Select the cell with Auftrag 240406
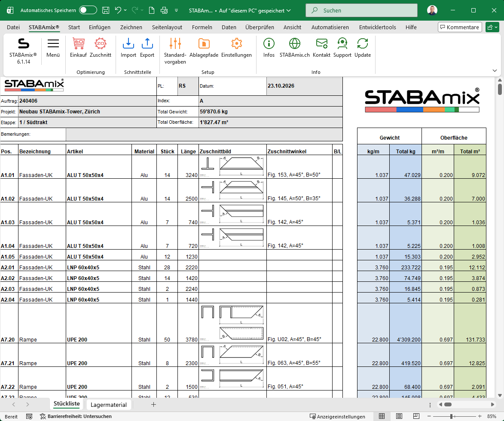This screenshot has width=504, height=421. (x=87, y=101)
